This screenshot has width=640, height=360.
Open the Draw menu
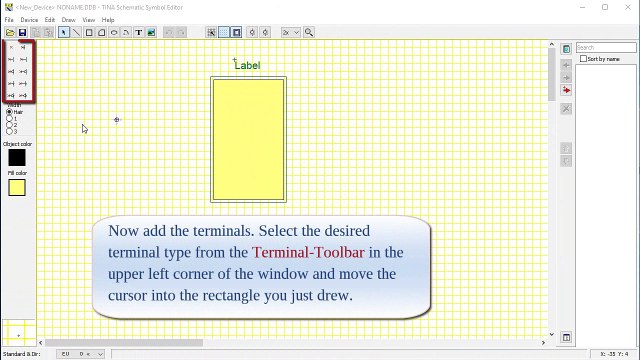(69, 20)
